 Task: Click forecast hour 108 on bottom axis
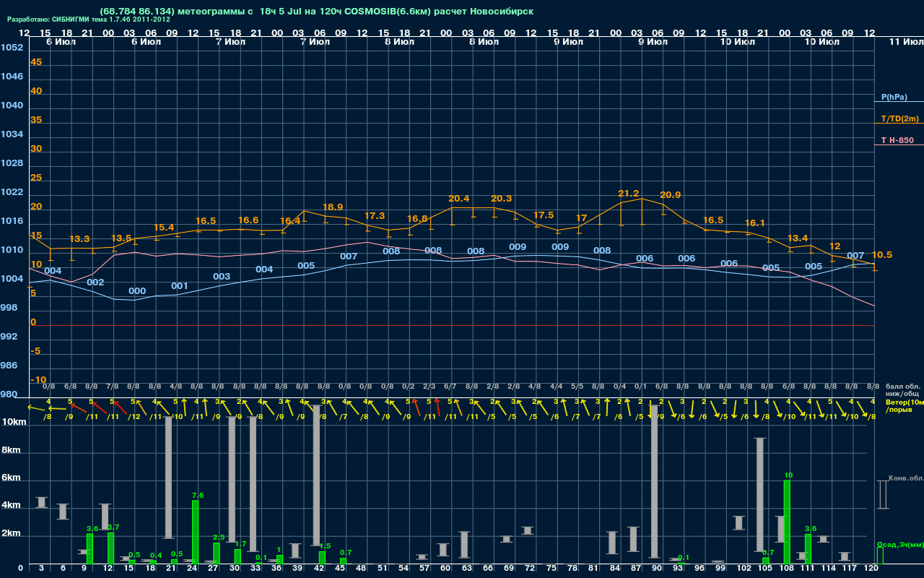[x=787, y=569]
